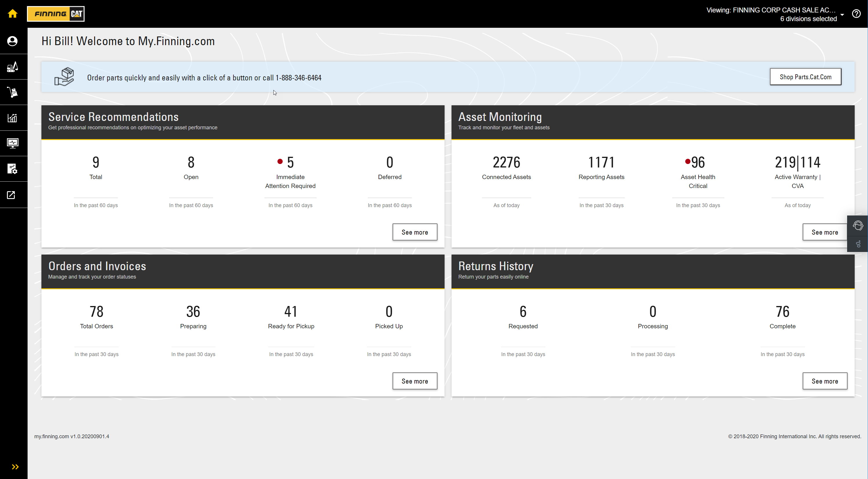See more Service Recommendations
Screen dimensions: 868x479
pyautogui.click(x=414, y=232)
